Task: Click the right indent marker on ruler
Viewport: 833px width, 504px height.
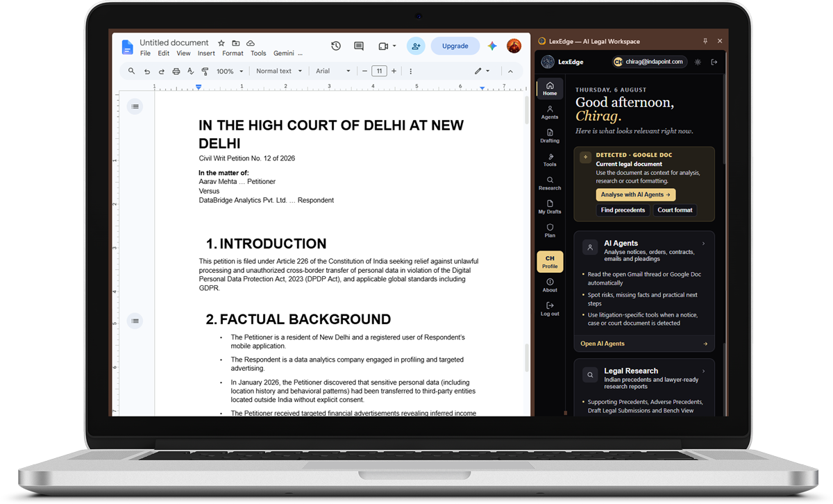Action: click(482, 88)
